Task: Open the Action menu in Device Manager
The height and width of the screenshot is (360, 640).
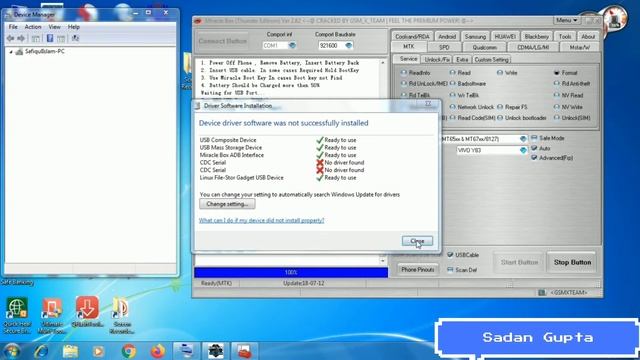Action: [x=33, y=27]
